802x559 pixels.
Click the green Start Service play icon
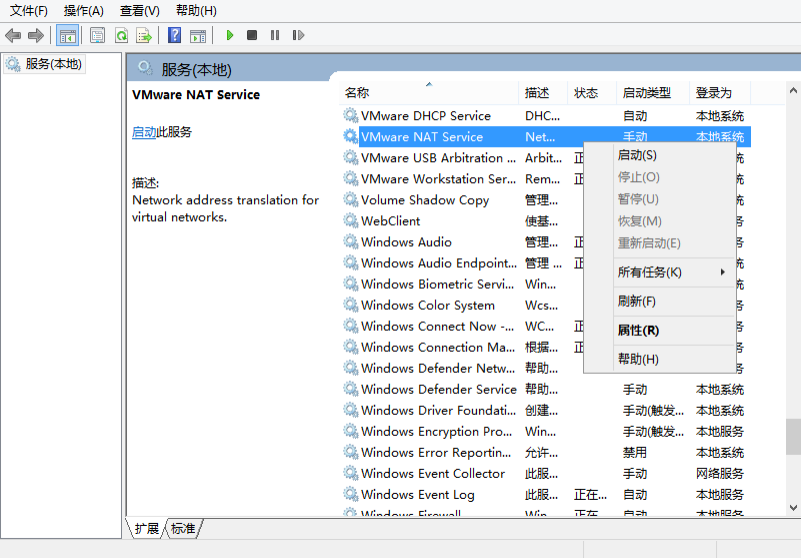coord(230,35)
